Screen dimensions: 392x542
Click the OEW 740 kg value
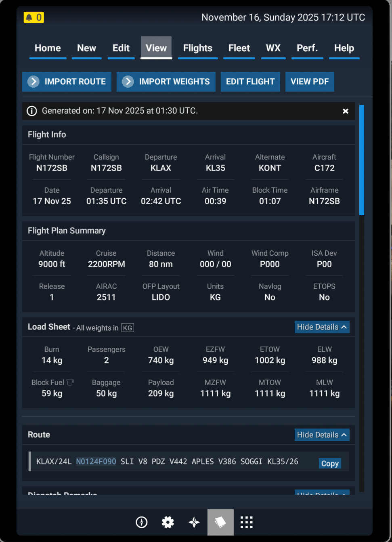[x=161, y=360]
